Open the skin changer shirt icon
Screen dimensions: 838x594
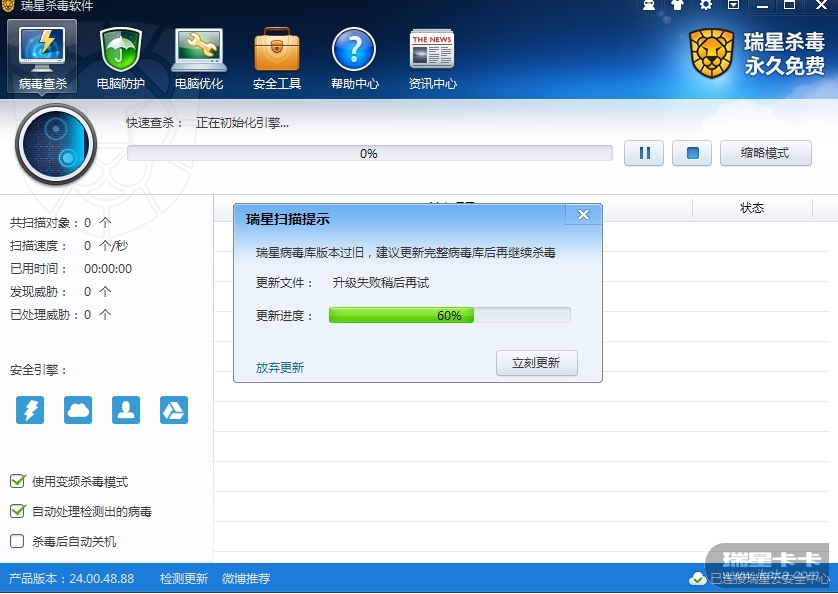click(x=677, y=5)
